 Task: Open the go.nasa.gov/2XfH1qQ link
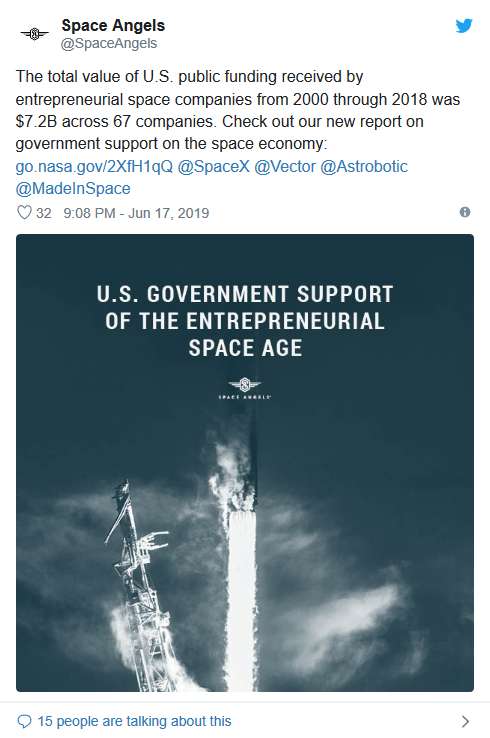tap(94, 166)
